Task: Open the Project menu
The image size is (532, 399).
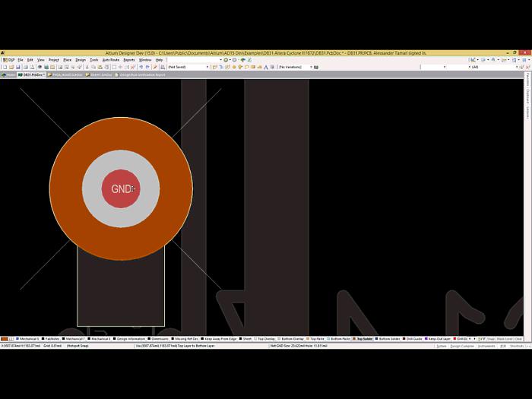Action: click(x=54, y=60)
